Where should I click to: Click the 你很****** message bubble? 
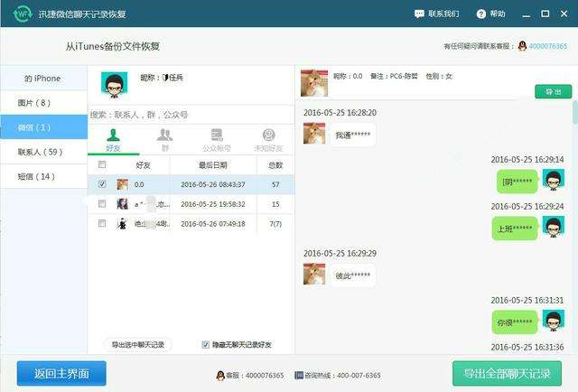[515, 322]
